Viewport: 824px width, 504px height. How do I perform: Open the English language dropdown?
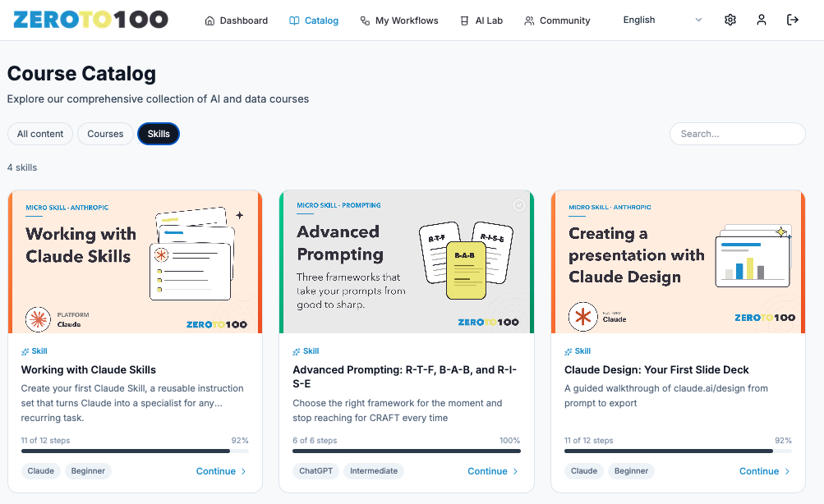pos(662,20)
